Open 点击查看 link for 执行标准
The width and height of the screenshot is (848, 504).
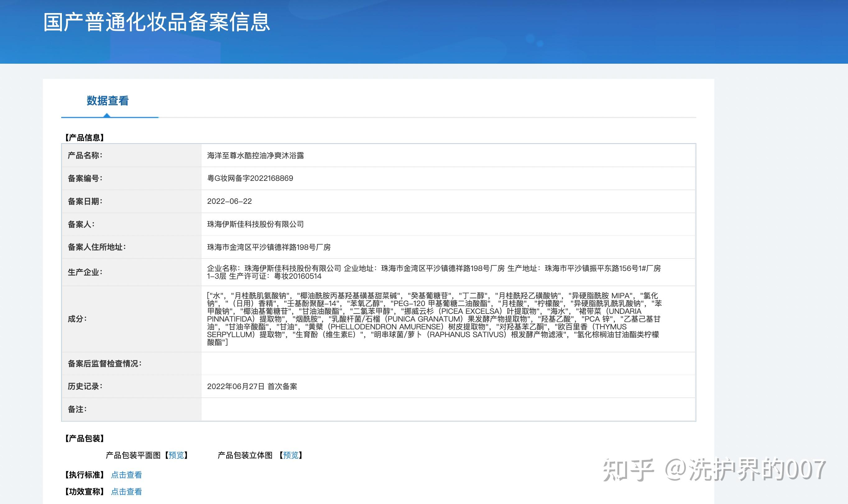tap(127, 475)
